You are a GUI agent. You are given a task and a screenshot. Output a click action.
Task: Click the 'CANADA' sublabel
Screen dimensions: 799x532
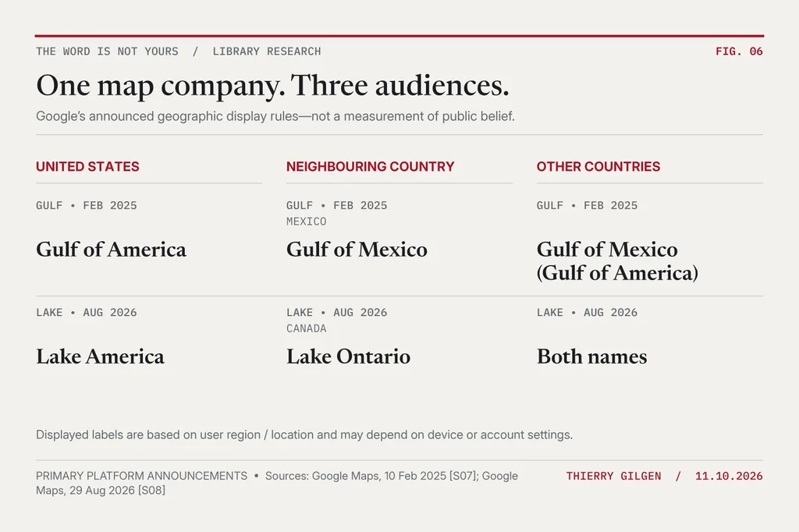tap(306, 328)
